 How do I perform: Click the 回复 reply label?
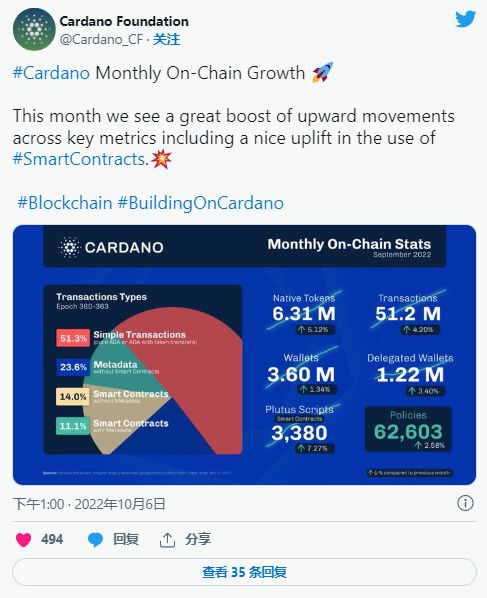pos(126,539)
